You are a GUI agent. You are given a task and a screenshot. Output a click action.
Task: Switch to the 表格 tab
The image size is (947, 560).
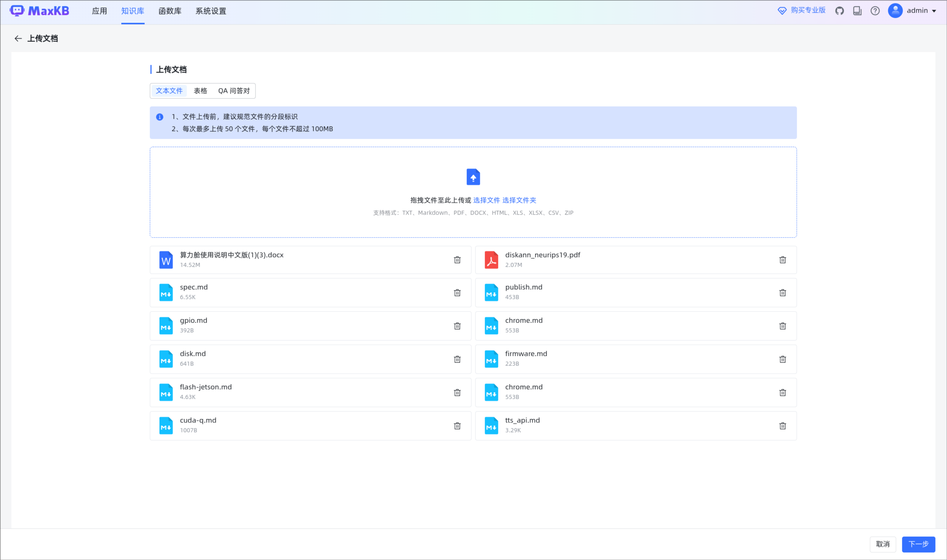pos(200,91)
